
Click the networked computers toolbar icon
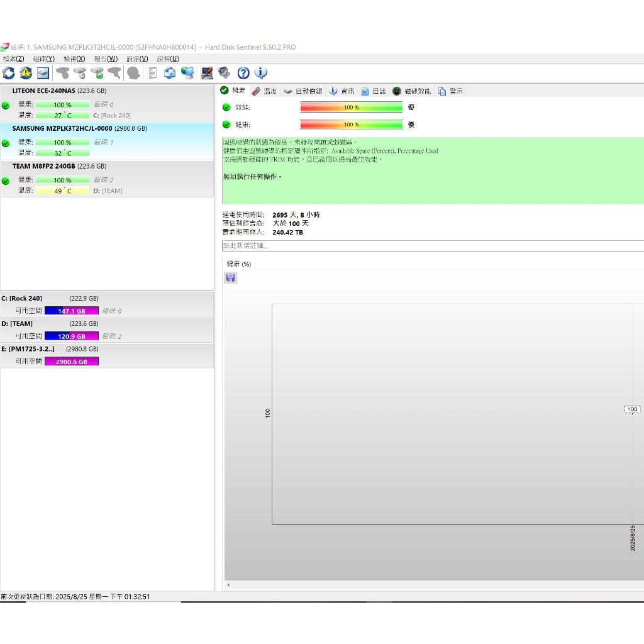187,73
